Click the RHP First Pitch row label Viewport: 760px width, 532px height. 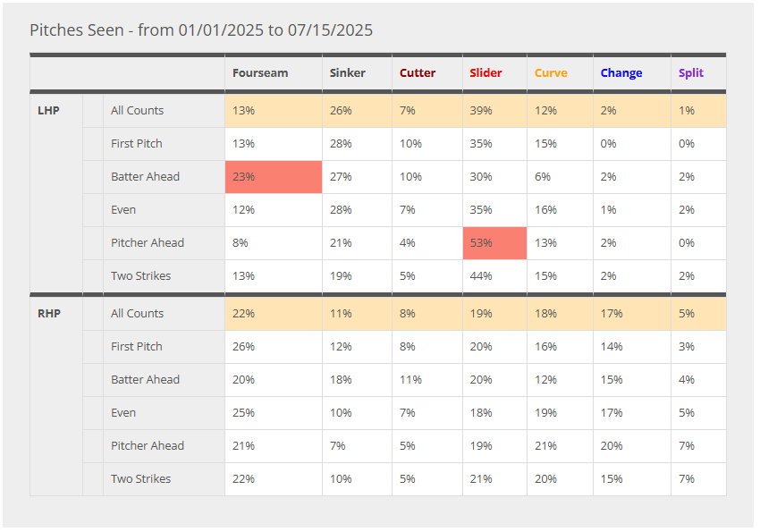tap(137, 347)
